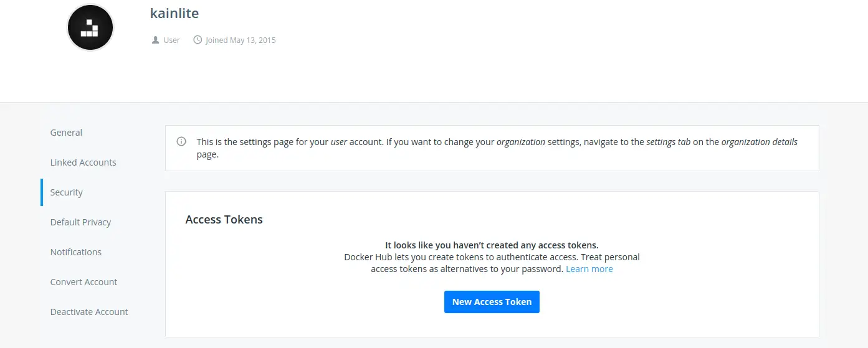Image resolution: width=868 pixels, height=348 pixels.
Task: Click the person icon beside User
Action: pyautogui.click(x=155, y=40)
